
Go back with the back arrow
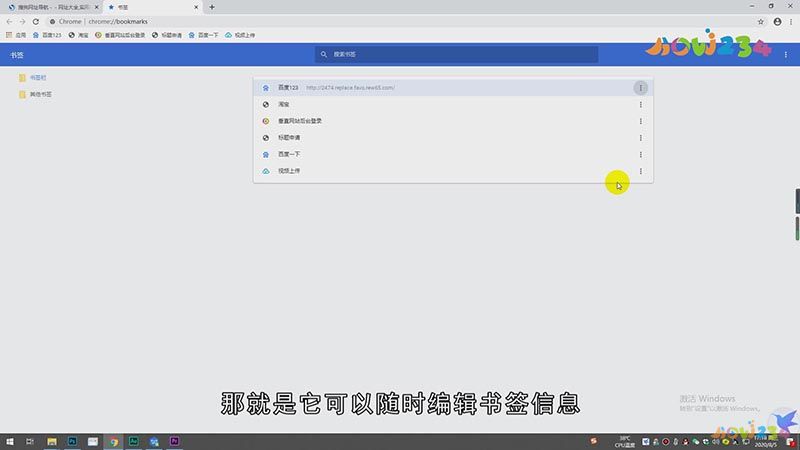pyautogui.click(x=9, y=22)
